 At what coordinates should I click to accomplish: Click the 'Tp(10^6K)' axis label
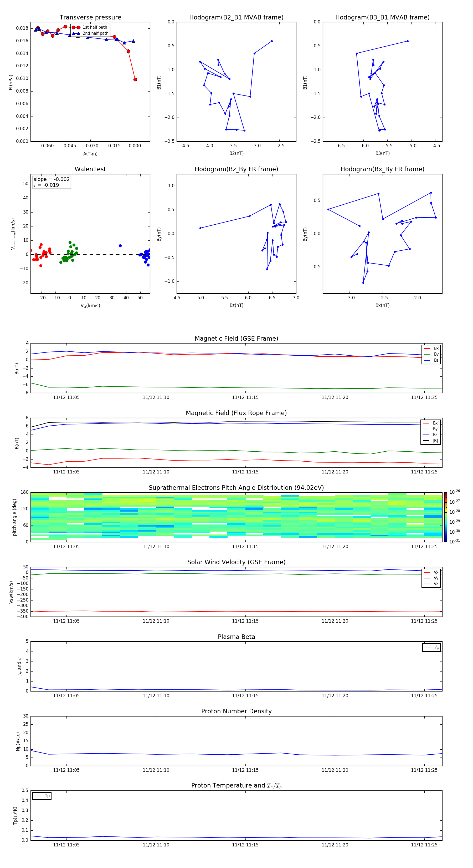[15, 815]
